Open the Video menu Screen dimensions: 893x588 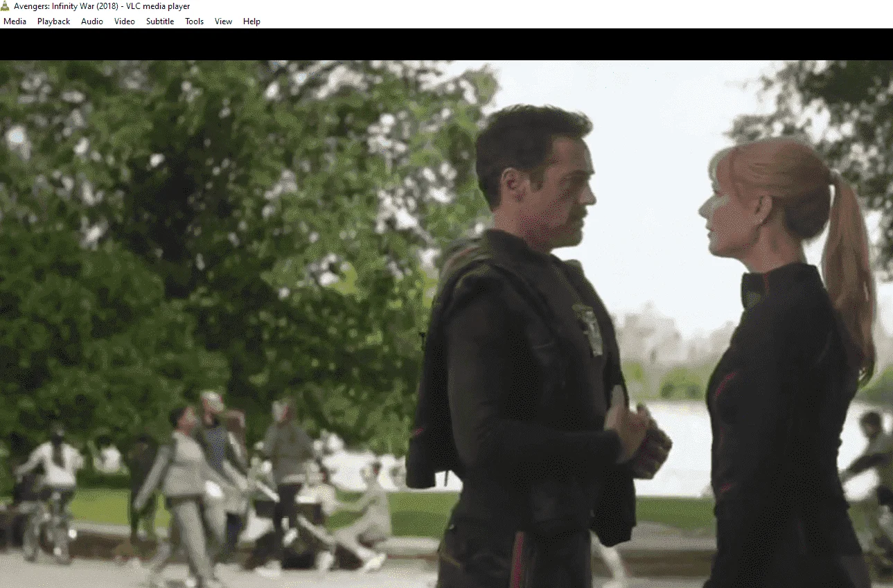click(125, 21)
